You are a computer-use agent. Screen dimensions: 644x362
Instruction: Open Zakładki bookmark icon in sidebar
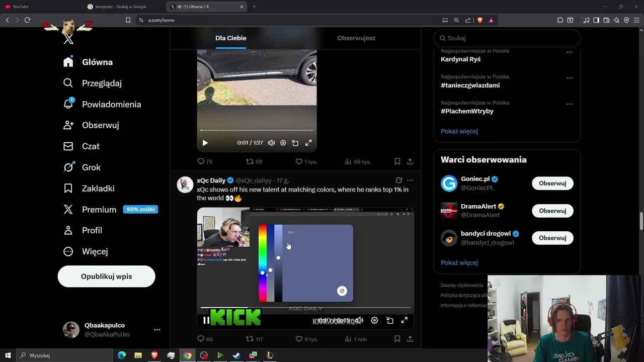[68, 189]
